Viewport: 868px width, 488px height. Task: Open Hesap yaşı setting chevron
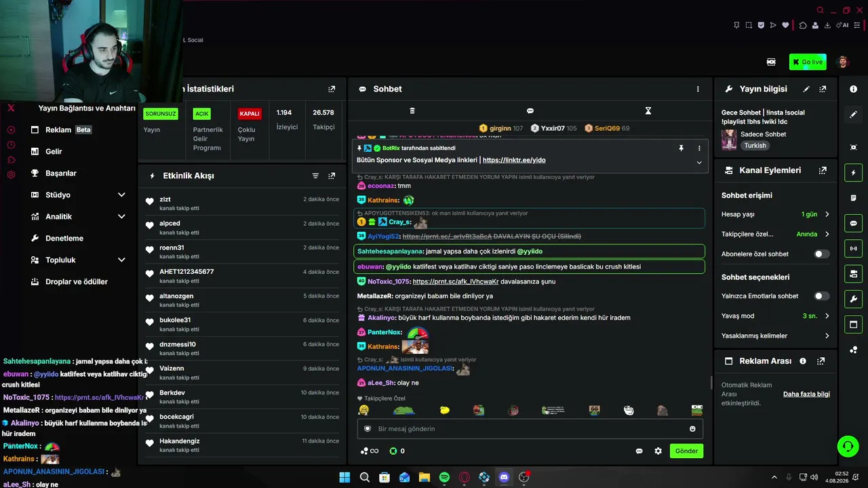pyautogui.click(x=827, y=214)
